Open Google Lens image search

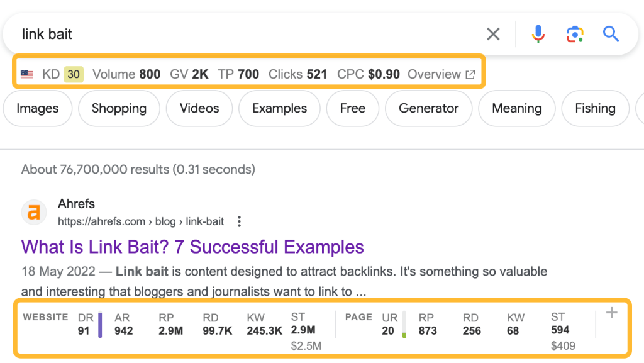[x=574, y=34]
